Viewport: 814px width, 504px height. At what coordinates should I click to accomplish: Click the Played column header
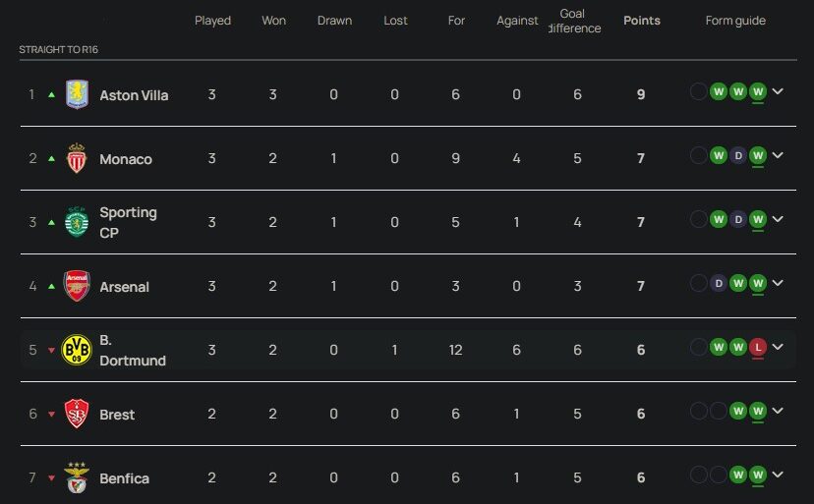(x=212, y=21)
